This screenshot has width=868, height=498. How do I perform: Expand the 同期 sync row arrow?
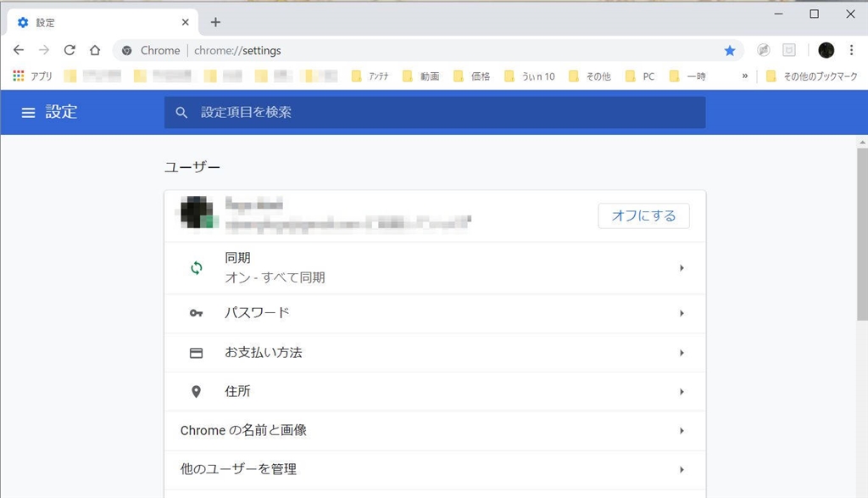pos(682,268)
